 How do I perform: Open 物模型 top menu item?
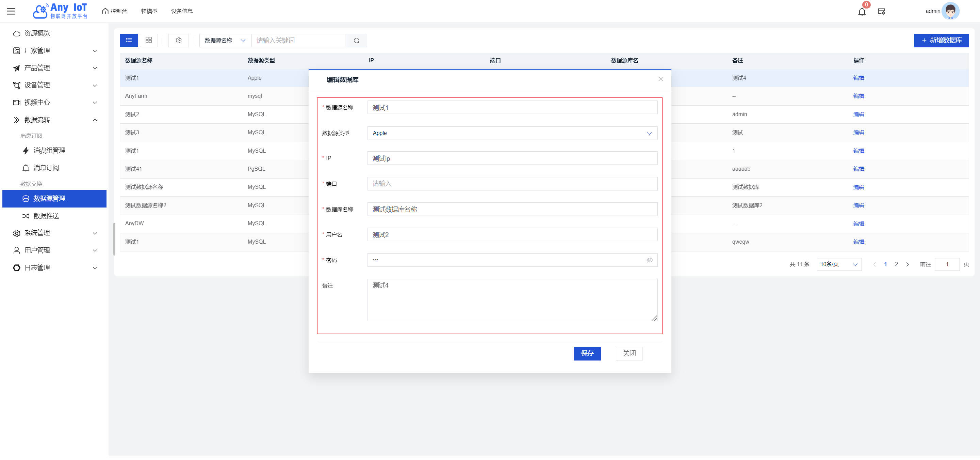(149, 11)
